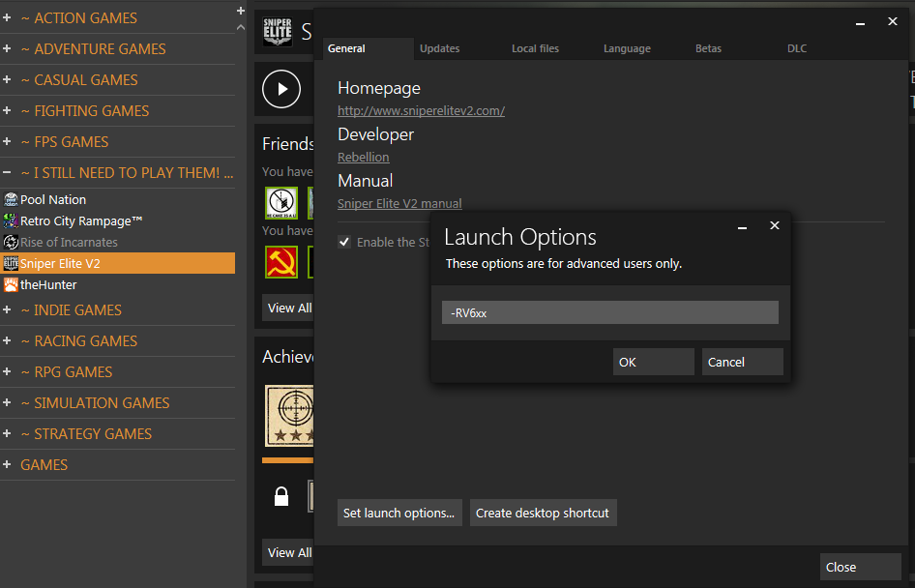Switch to the Updates tab
The width and height of the screenshot is (915, 588).
click(439, 48)
